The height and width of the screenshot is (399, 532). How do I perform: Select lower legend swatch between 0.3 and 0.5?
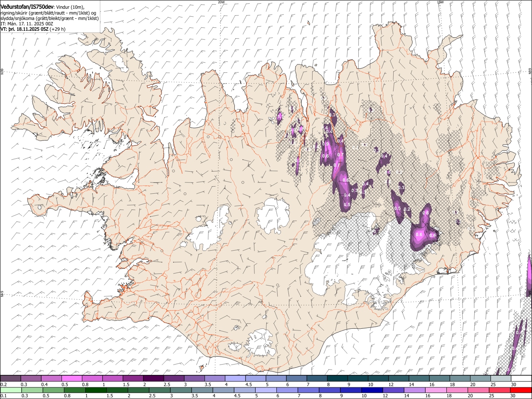pos(32,390)
